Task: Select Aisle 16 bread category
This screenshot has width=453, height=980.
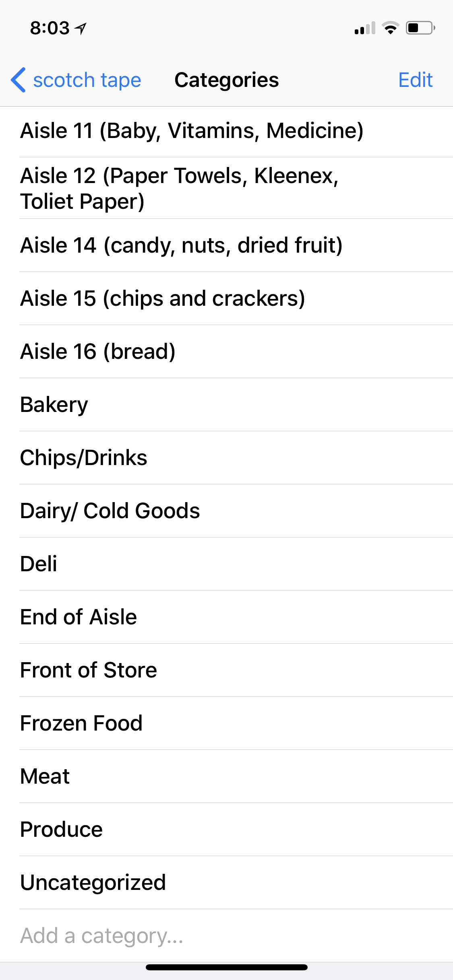Action: click(98, 352)
